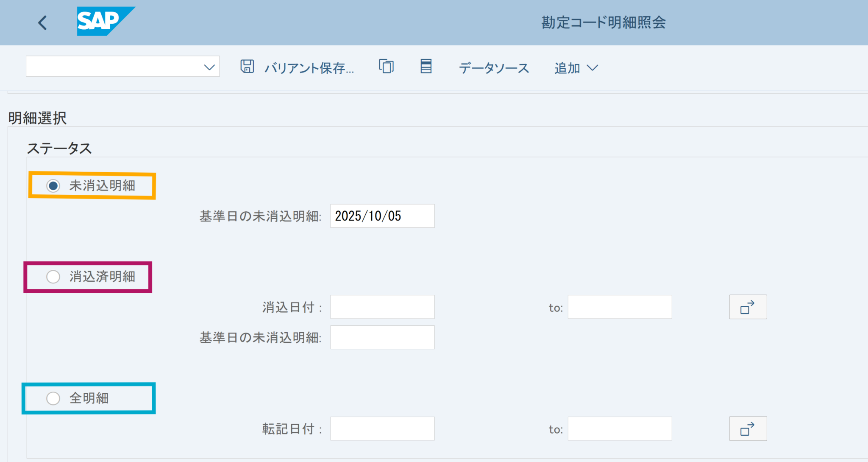Open multiple selection for 転記日付 range
Screen dimensions: 868x462
pos(748,428)
